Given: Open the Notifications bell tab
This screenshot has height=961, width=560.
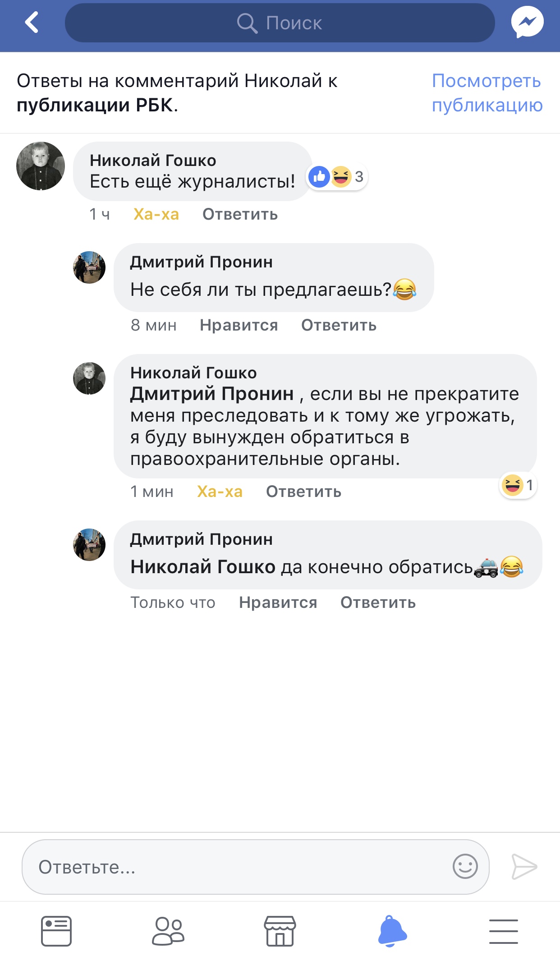Looking at the screenshot, I should [x=392, y=931].
